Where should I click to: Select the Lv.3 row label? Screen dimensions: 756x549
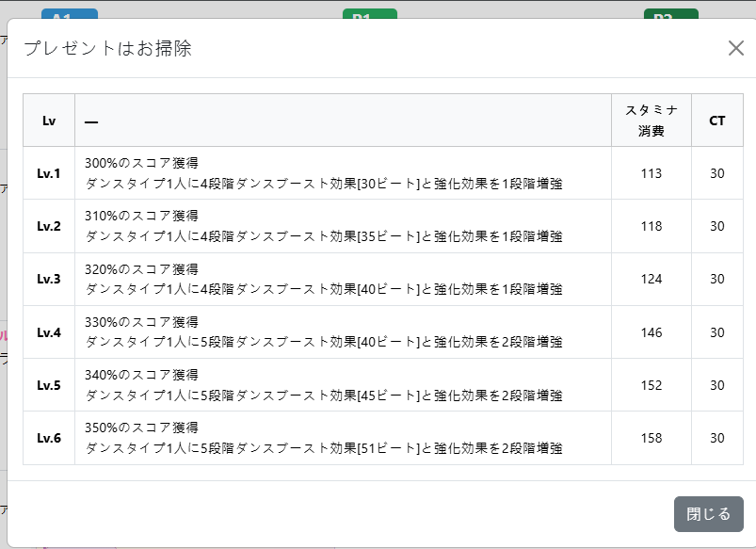click(49, 279)
